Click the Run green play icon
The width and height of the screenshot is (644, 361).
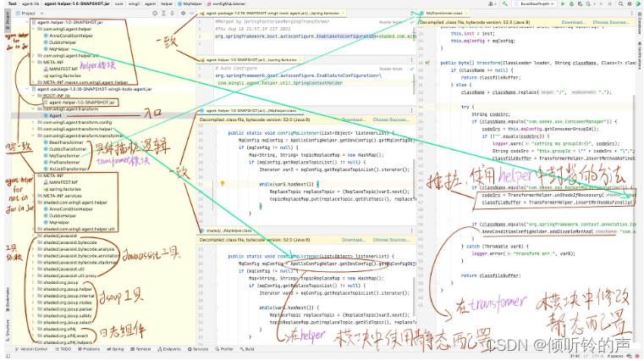(x=563, y=3)
